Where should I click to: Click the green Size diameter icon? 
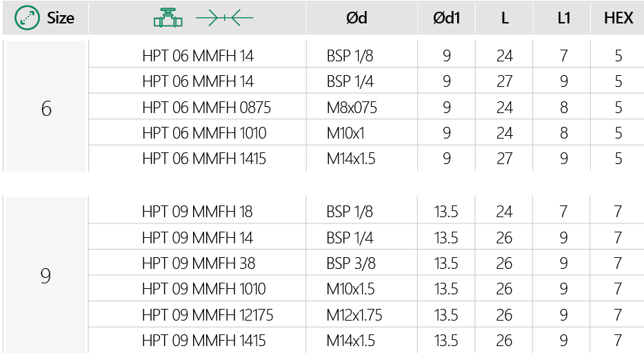tap(28, 18)
